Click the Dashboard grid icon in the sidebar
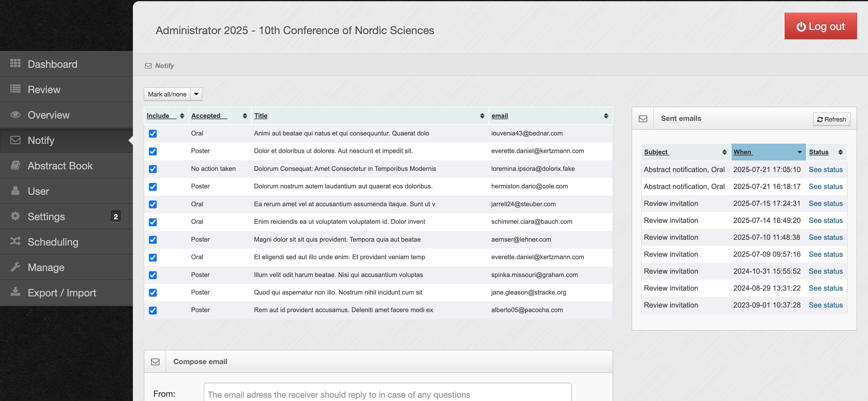Viewport: 868px width, 401px height. click(15, 63)
